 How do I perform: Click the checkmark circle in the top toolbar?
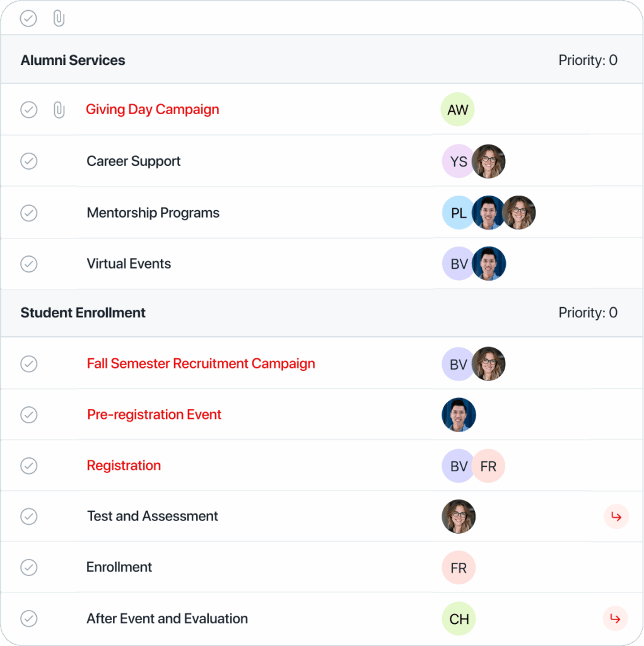pyautogui.click(x=28, y=18)
